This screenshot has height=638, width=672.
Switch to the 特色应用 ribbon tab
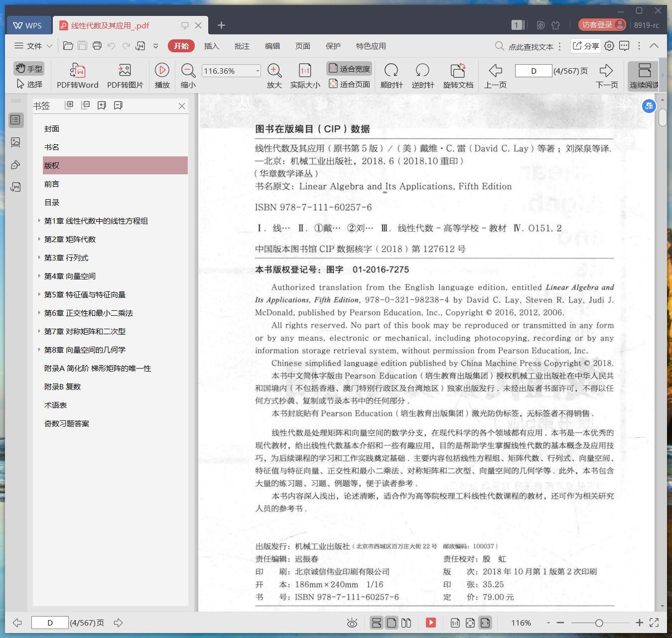(371, 46)
